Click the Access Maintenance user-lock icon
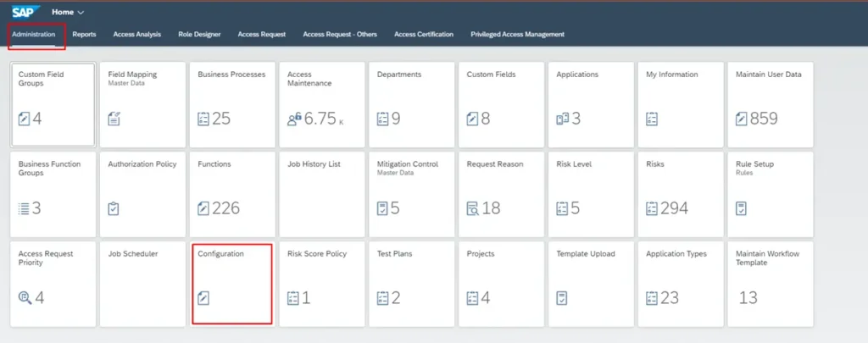The image size is (868, 343). (x=294, y=119)
